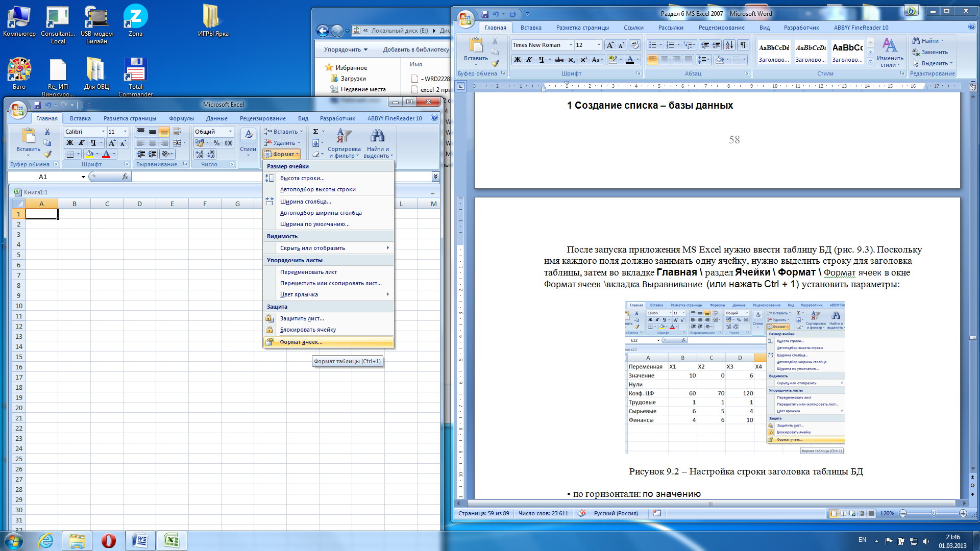Select Формат ячеек menu item
Screen dimensions: 980x551
328,342
